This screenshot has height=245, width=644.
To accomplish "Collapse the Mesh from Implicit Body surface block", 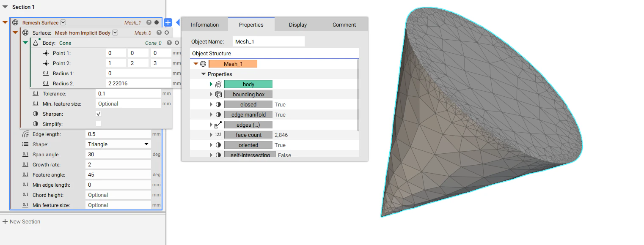I will pyautogui.click(x=15, y=33).
